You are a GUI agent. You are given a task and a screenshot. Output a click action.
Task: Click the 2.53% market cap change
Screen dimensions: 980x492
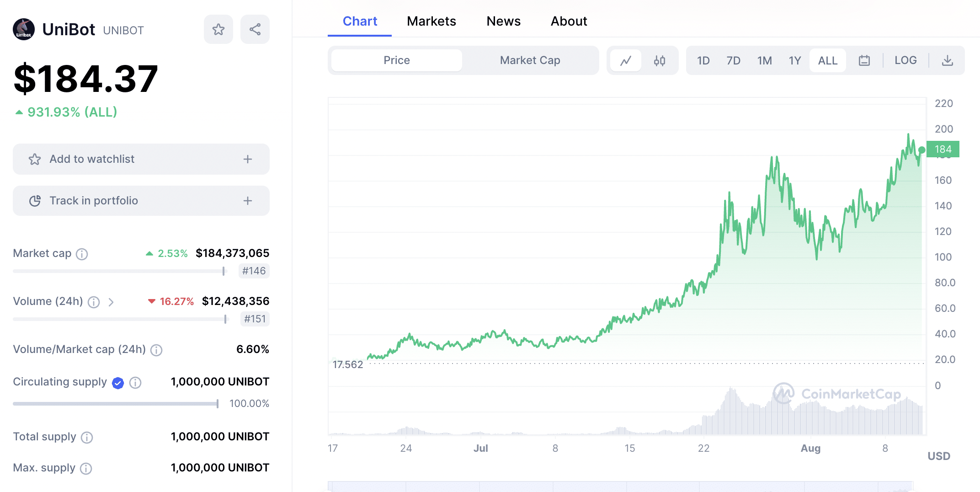(x=172, y=254)
